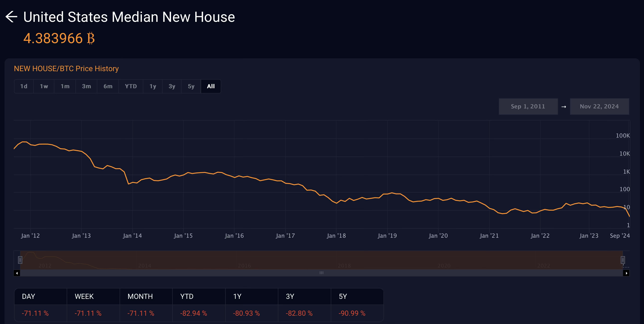This screenshot has height=324, width=644.
Task: Switch to the 5y range
Action: [x=191, y=86]
